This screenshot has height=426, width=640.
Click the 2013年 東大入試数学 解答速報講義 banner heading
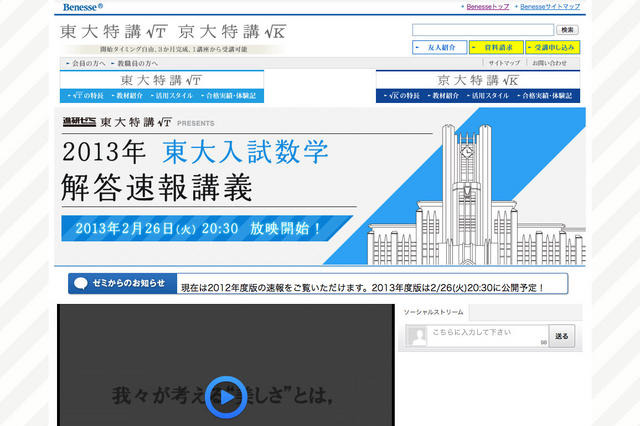tap(195, 170)
